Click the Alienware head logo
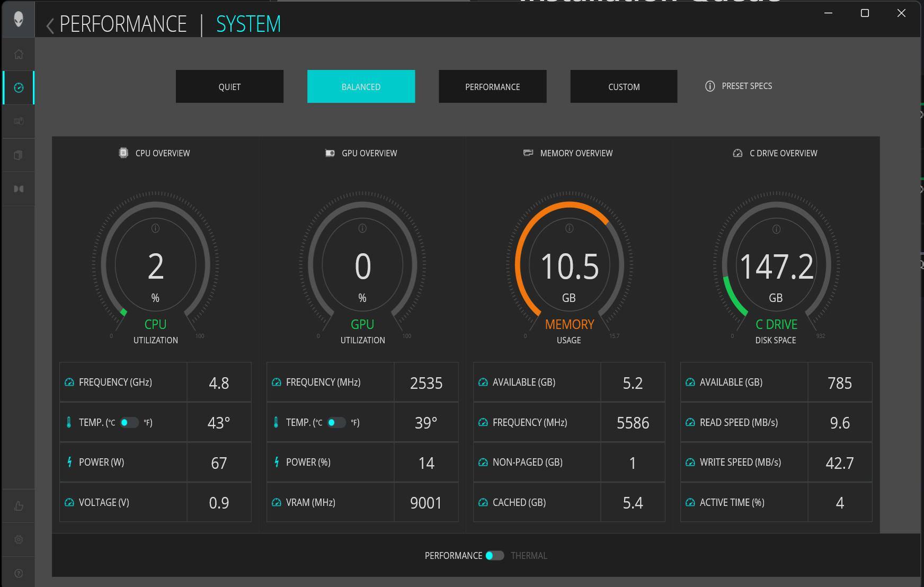924x587 pixels. point(19,19)
